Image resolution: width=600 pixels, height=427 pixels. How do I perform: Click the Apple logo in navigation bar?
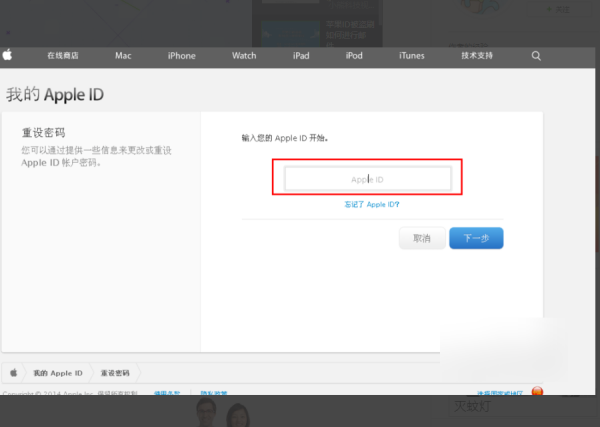(7, 55)
